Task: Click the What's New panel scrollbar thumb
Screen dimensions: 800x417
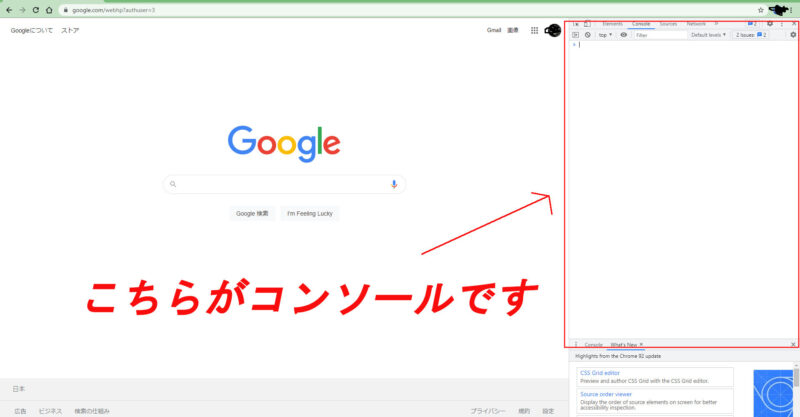Action: click(x=796, y=377)
